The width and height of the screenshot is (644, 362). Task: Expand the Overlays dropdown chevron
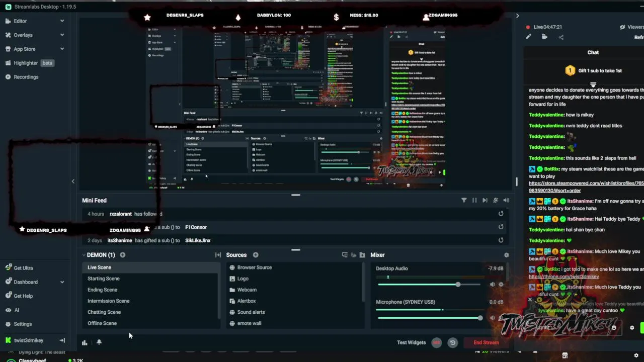coord(62,35)
